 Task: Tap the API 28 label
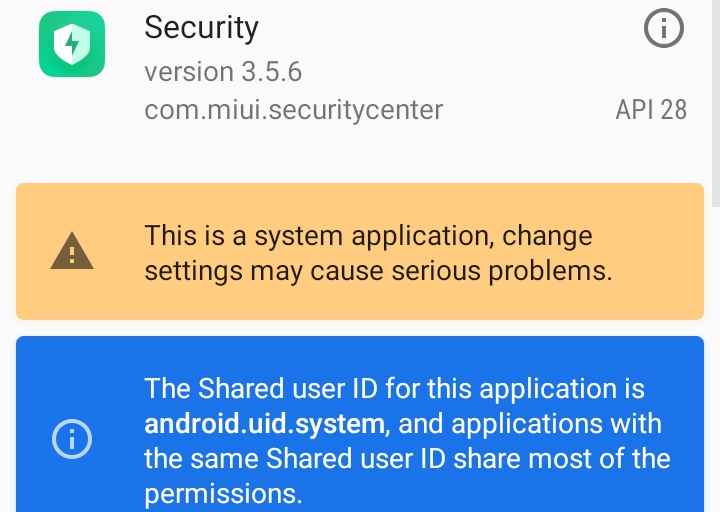point(651,109)
